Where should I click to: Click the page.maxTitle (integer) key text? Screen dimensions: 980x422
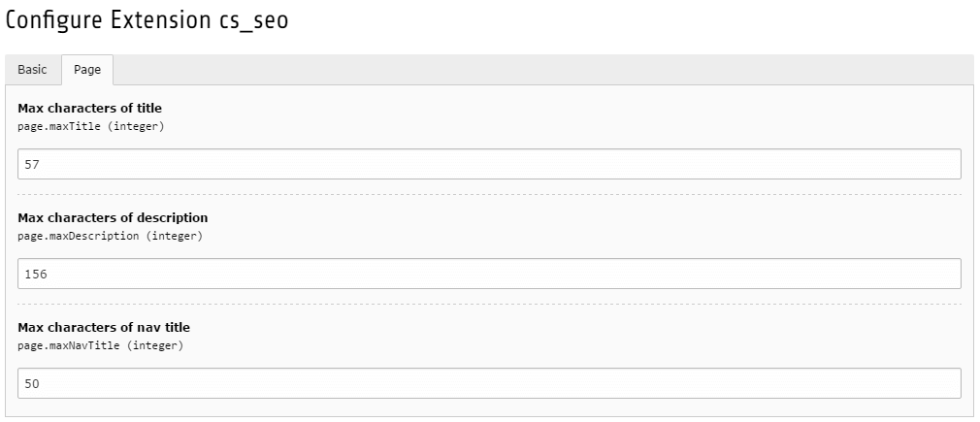click(x=91, y=125)
